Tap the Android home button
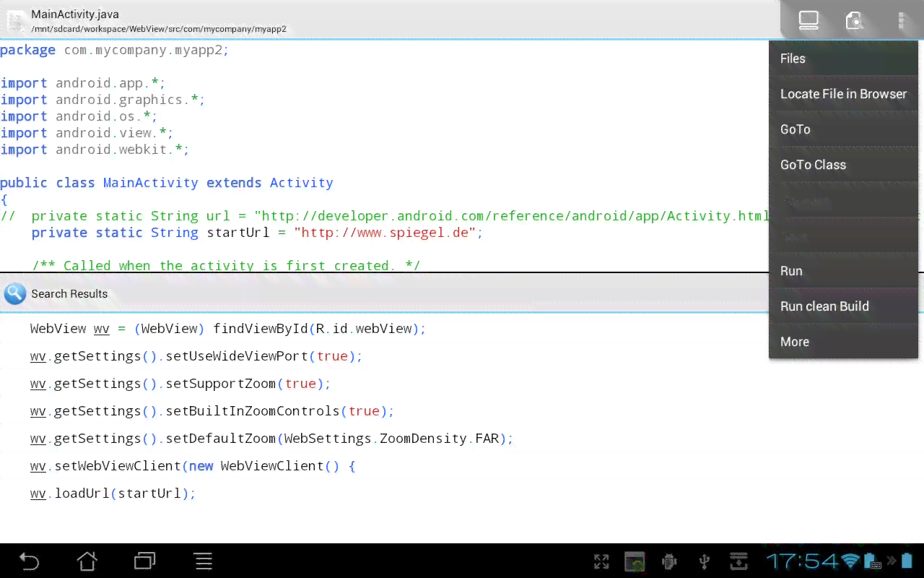Screen dimensions: 924x578 pos(87,561)
